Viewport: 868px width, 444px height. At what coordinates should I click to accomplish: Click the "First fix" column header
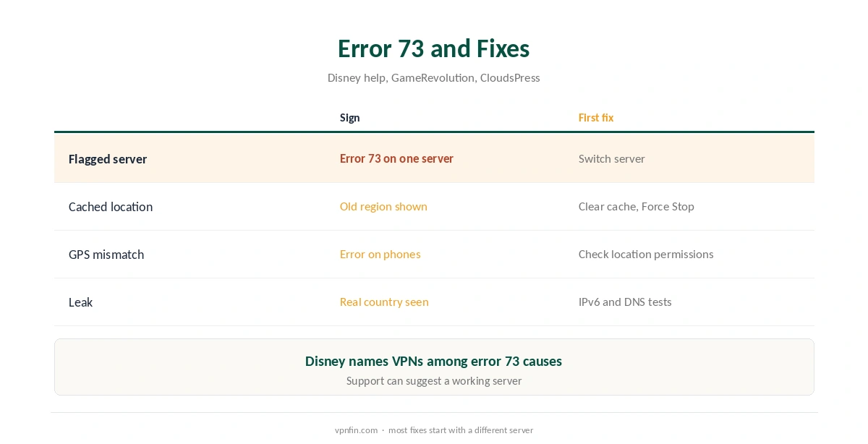[x=595, y=117]
